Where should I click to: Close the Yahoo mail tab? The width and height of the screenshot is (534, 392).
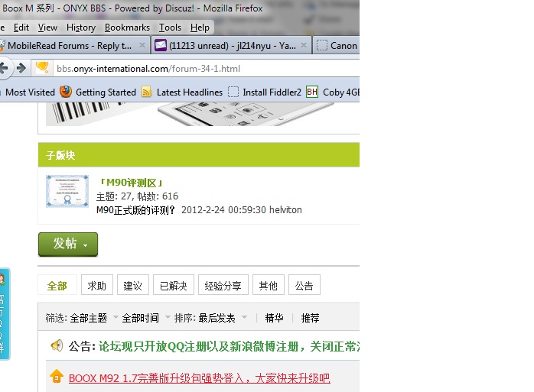(x=304, y=45)
